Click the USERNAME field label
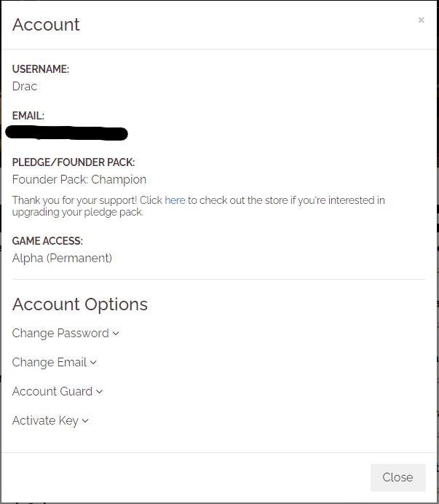 (x=41, y=69)
